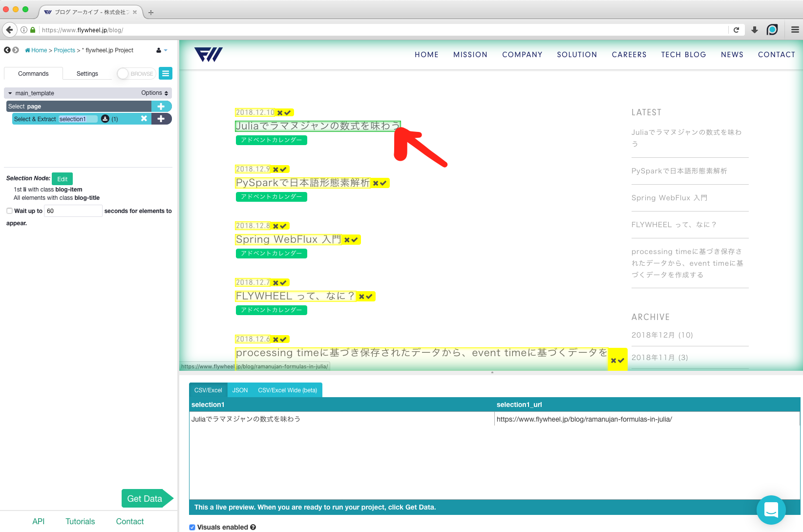Click the checkmark beside the PySpark title
Viewport: 803px width, 532px height.
click(383, 183)
